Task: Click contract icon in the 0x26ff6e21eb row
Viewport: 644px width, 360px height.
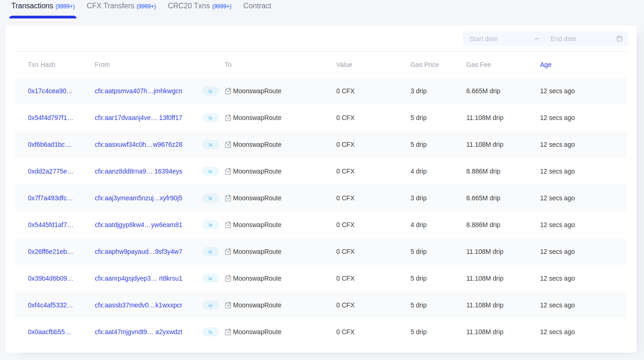Action: point(228,252)
